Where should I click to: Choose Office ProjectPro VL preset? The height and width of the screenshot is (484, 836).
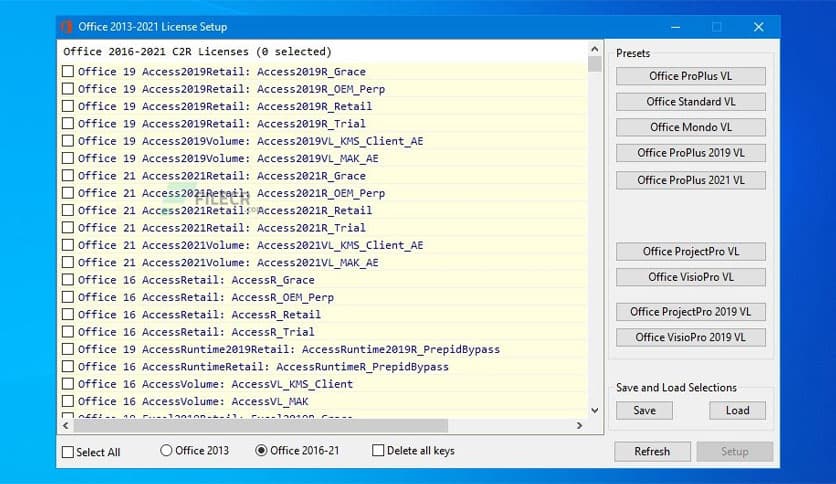coord(690,252)
